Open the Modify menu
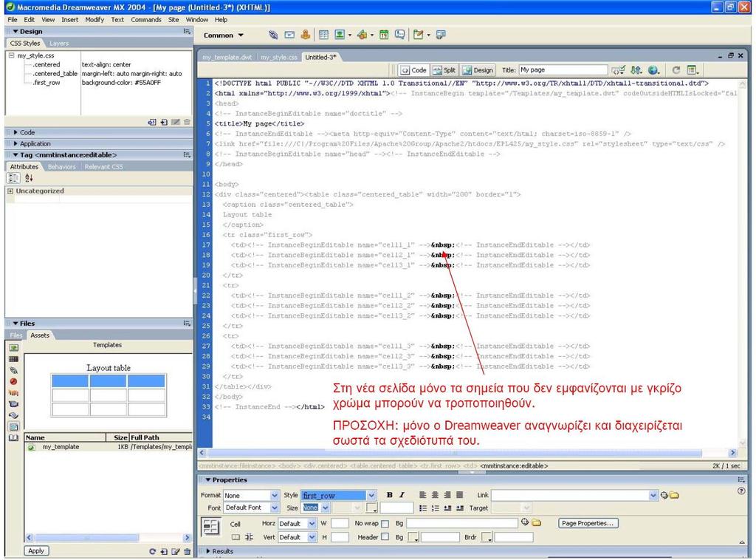The width and height of the screenshot is (756, 560). (x=94, y=20)
